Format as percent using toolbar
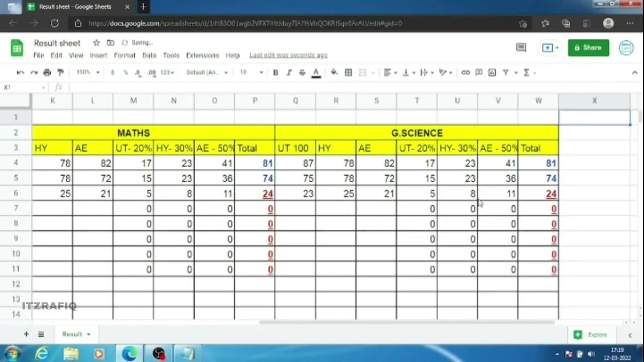644x362 pixels. point(125,72)
